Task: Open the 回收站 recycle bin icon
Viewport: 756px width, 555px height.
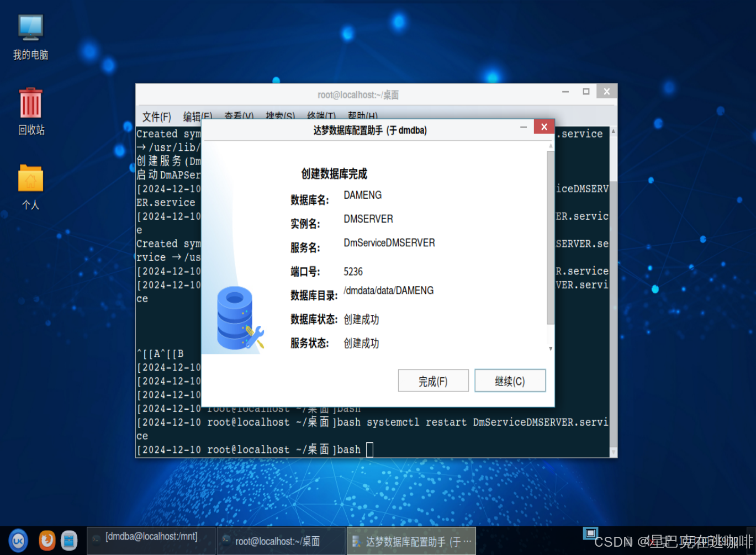Action: point(31,112)
